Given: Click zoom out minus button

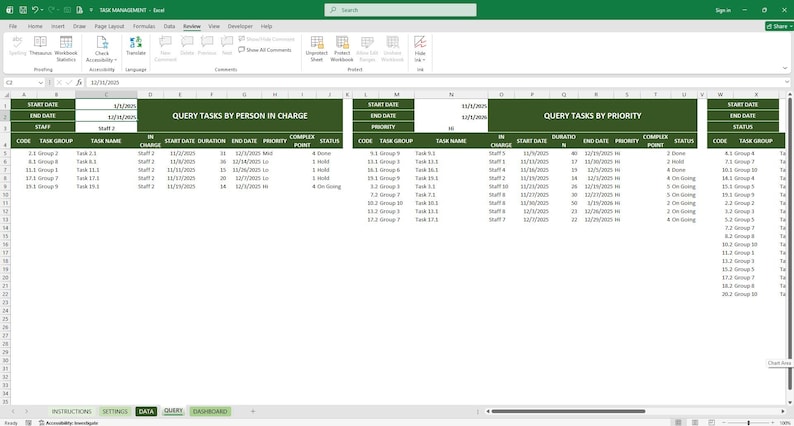Looking at the screenshot, I should pos(724,422).
